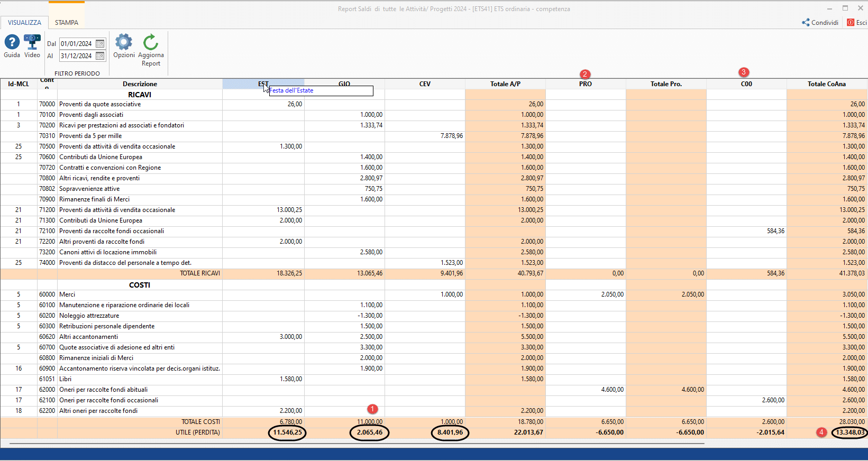Click CEV utile value 8.401,96
Screen dimensions: 868x461
[x=450, y=432]
